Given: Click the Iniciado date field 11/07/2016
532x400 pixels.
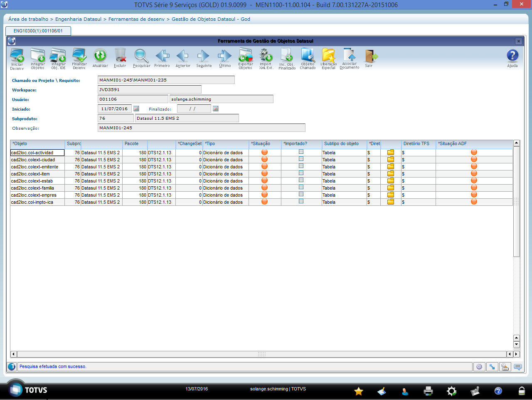Looking at the screenshot, I should click(x=115, y=109).
